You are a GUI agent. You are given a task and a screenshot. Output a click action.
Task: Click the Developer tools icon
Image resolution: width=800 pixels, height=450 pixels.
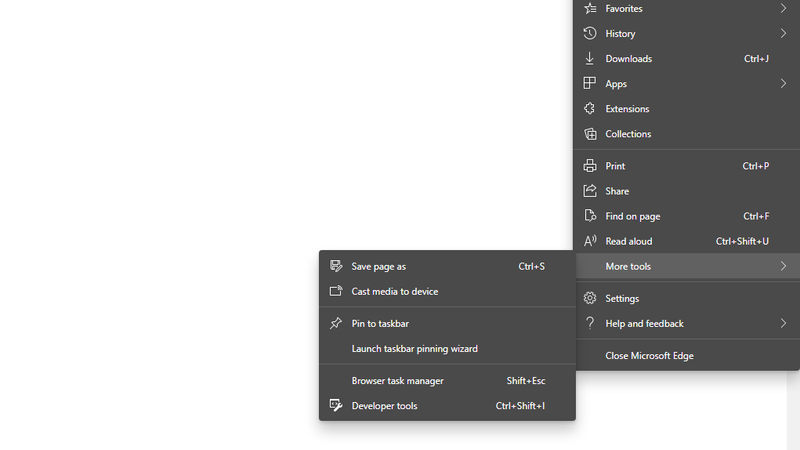coord(336,405)
